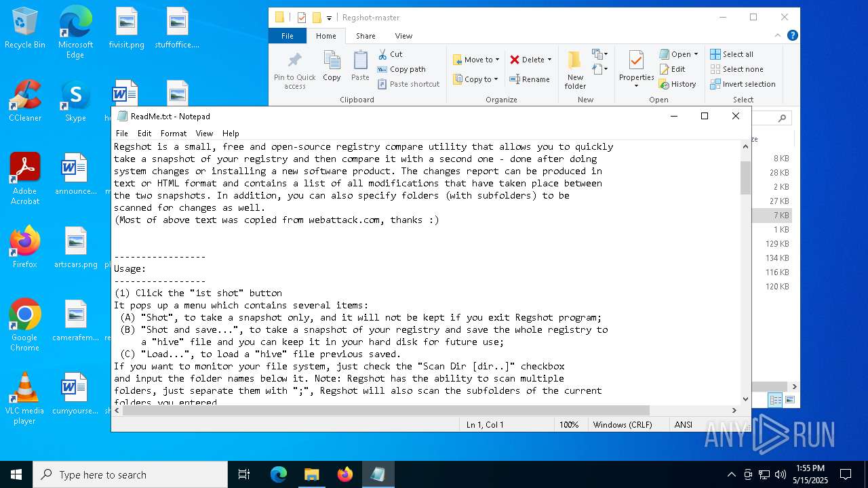
Task: Open Notepad File menu
Action: point(121,134)
